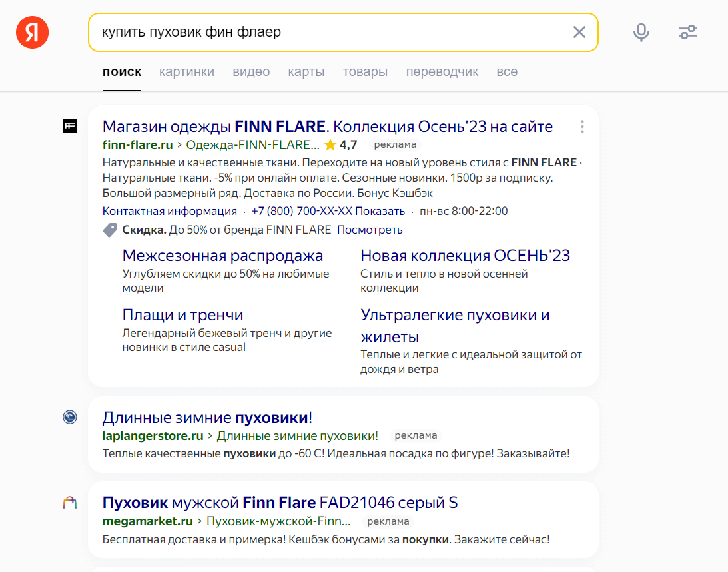Open Ультралегкие пуховики и жилеты sitelink
This screenshot has width=728, height=572.
[455, 326]
